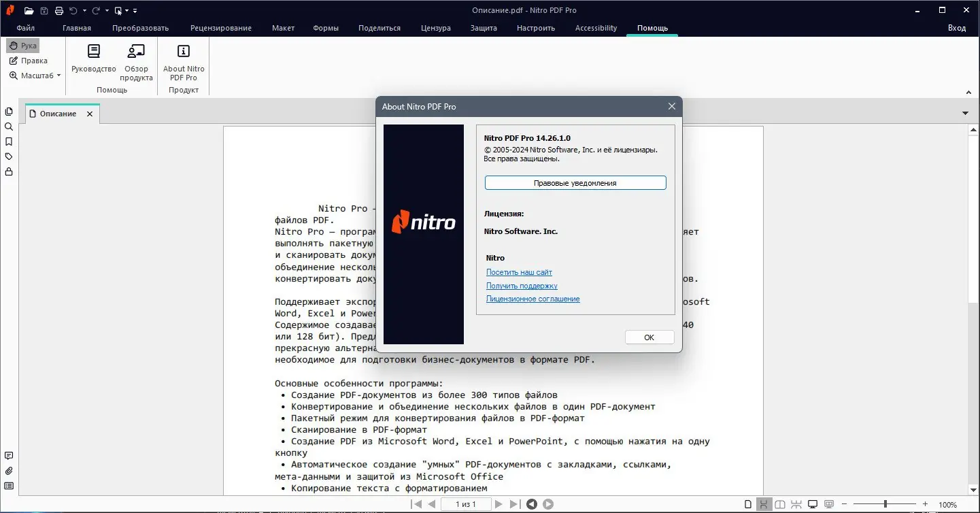The image size is (980, 513).
Task: Activate the select tool in quick access toolbar
Action: 118,10
